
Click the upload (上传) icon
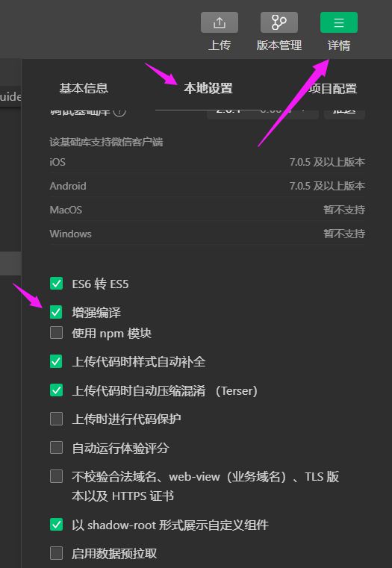click(220, 22)
